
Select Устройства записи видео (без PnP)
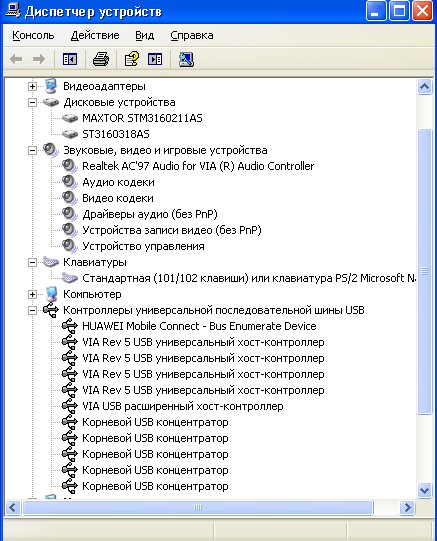click(x=172, y=230)
